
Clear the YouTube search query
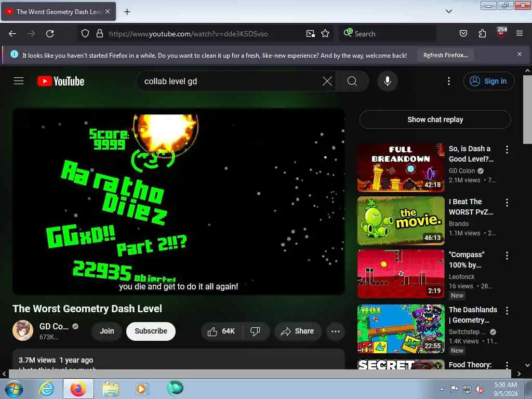pos(327,81)
